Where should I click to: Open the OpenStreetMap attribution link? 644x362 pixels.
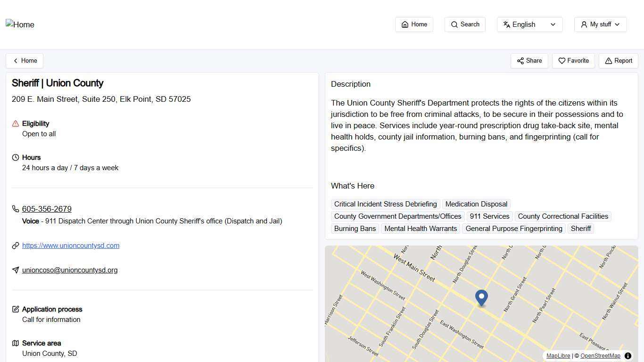point(600,356)
